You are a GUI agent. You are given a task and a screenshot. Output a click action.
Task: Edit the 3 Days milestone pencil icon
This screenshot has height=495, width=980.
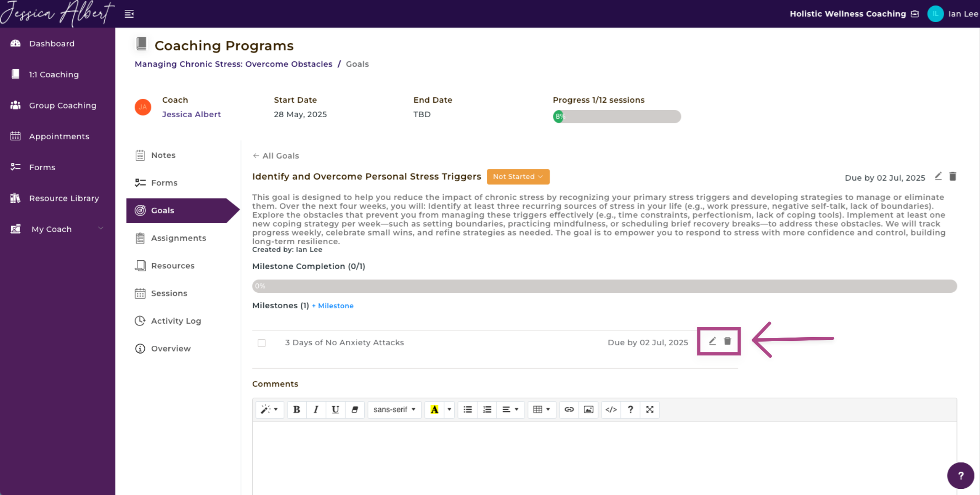[x=713, y=341]
